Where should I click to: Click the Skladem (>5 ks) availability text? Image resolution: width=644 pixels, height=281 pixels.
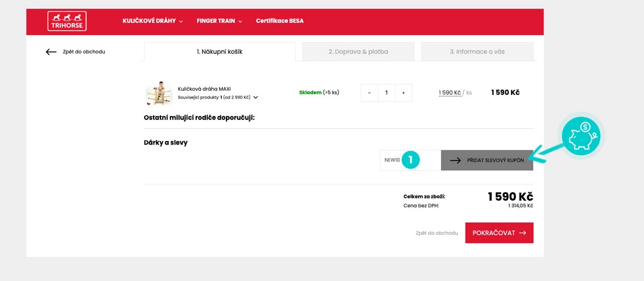click(x=319, y=92)
